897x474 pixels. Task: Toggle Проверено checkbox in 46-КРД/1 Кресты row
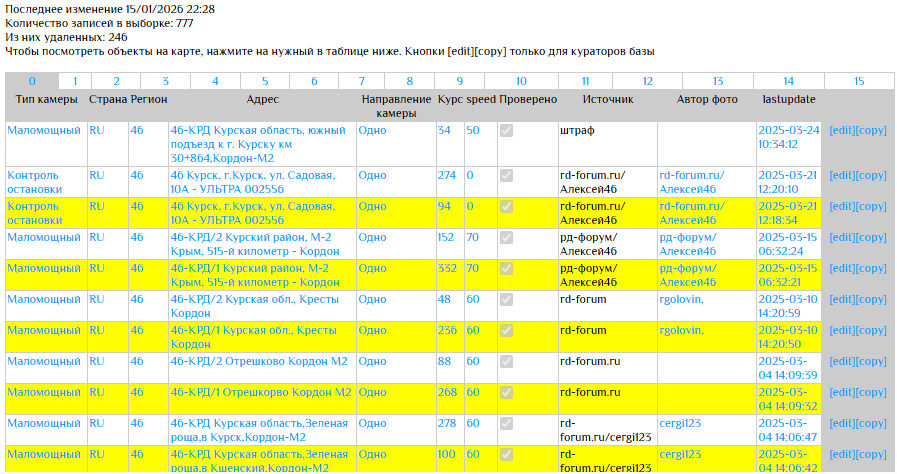click(x=507, y=331)
